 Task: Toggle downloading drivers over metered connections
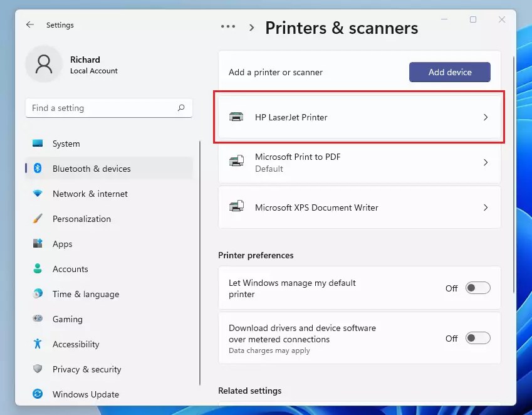(x=477, y=338)
